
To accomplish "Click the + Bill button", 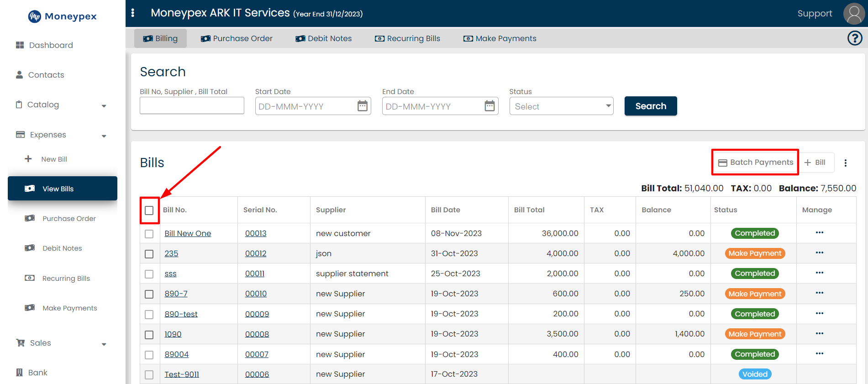I will tap(815, 162).
